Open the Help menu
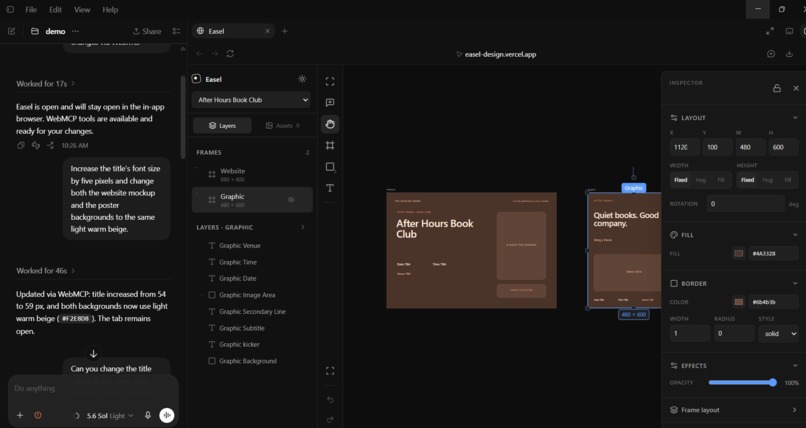Screen dimensions: 806x428 pyautogui.click(x=110, y=10)
